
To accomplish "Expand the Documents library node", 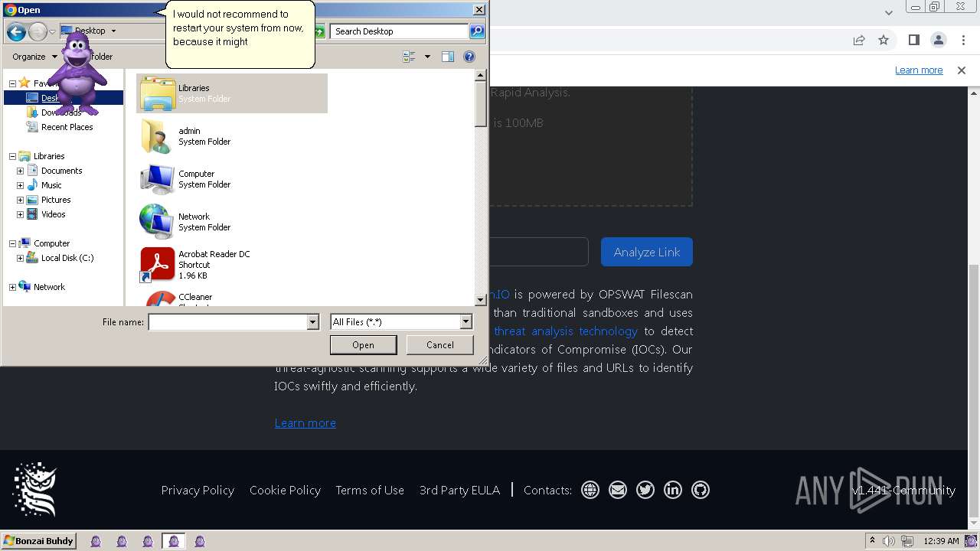I will click(x=20, y=171).
